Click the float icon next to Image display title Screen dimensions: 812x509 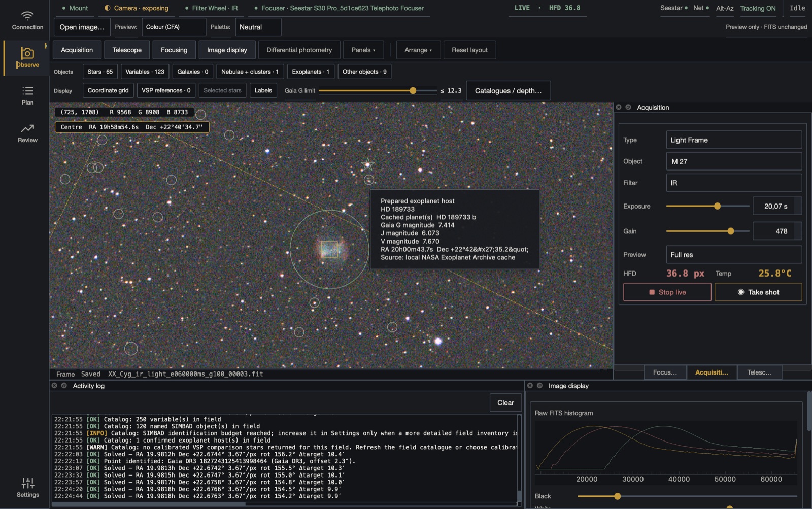click(539, 386)
